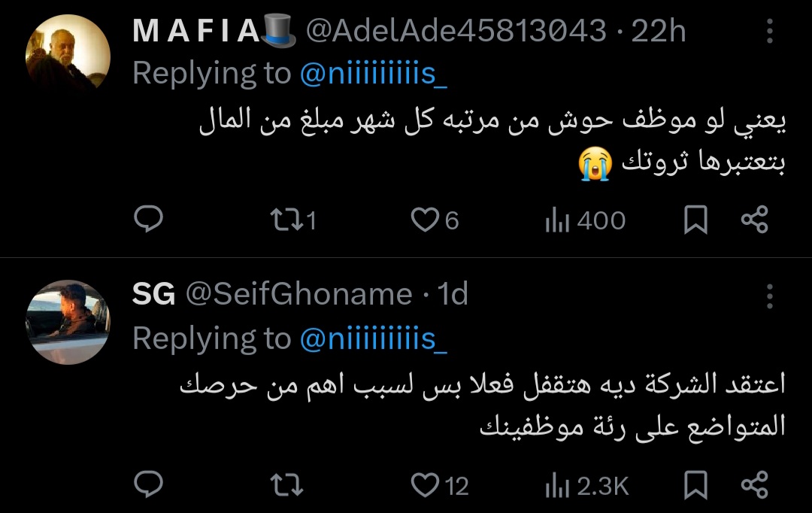Bookmark the MAFIA tweet

[x=696, y=220]
